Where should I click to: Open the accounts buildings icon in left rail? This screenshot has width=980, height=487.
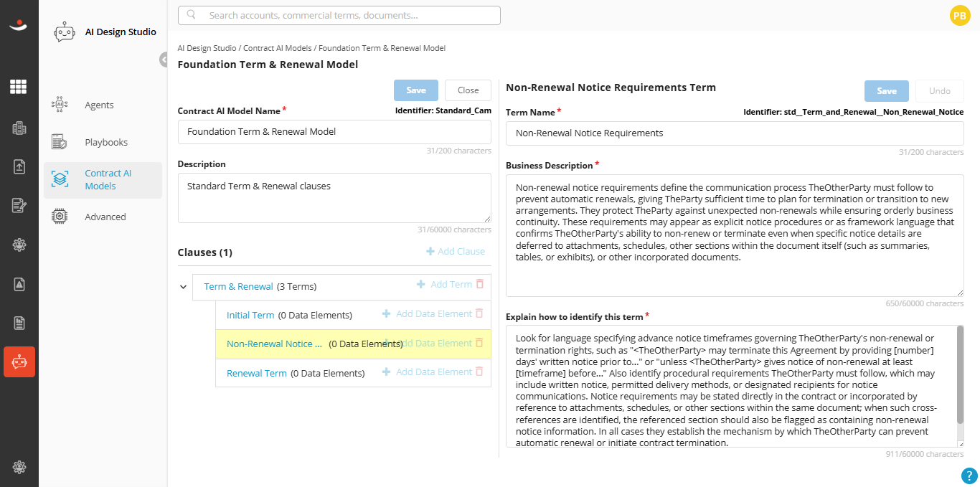click(x=19, y=128)
